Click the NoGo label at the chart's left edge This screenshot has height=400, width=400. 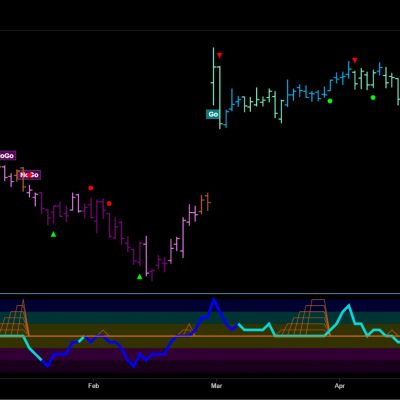click(7, 156)
